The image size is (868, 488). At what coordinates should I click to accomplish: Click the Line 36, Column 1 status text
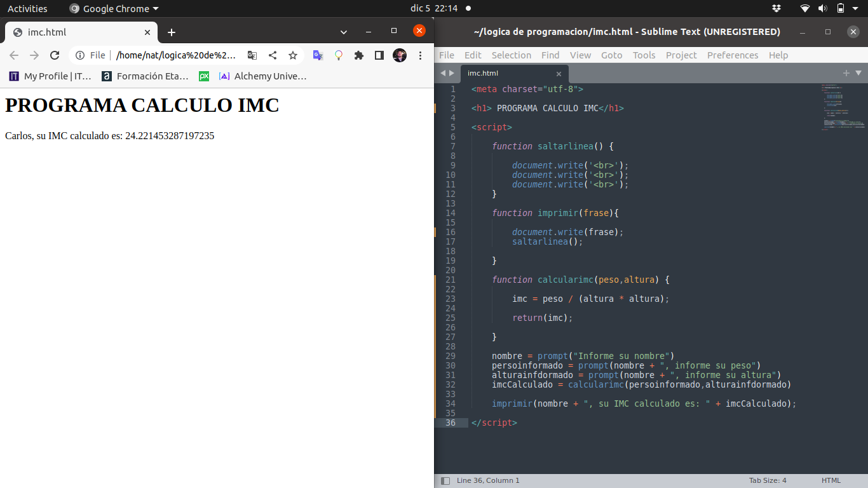click(x=488, y=480)
